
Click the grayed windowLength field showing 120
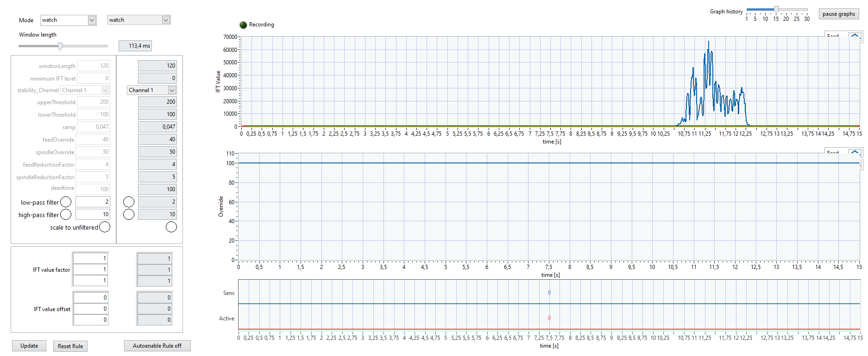coord(94,66)
